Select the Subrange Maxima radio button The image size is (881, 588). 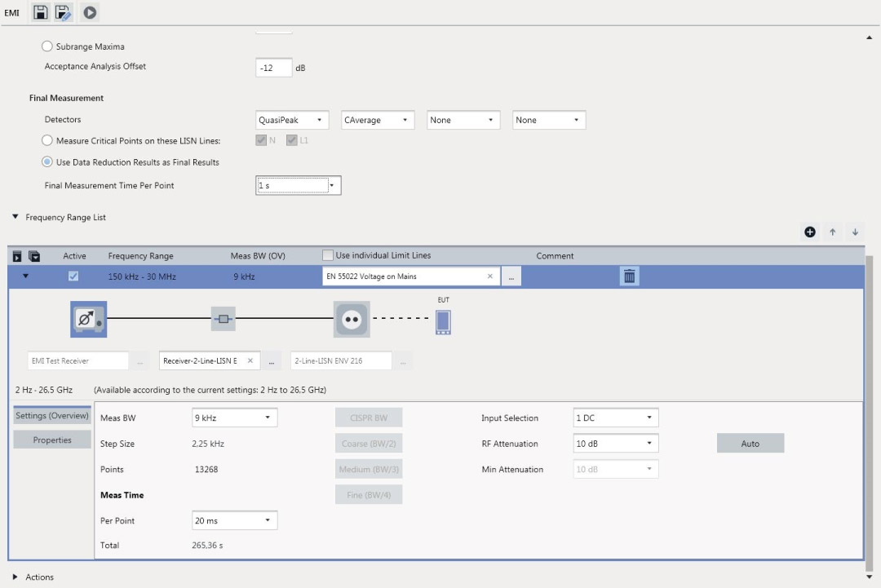click(47, 46)
